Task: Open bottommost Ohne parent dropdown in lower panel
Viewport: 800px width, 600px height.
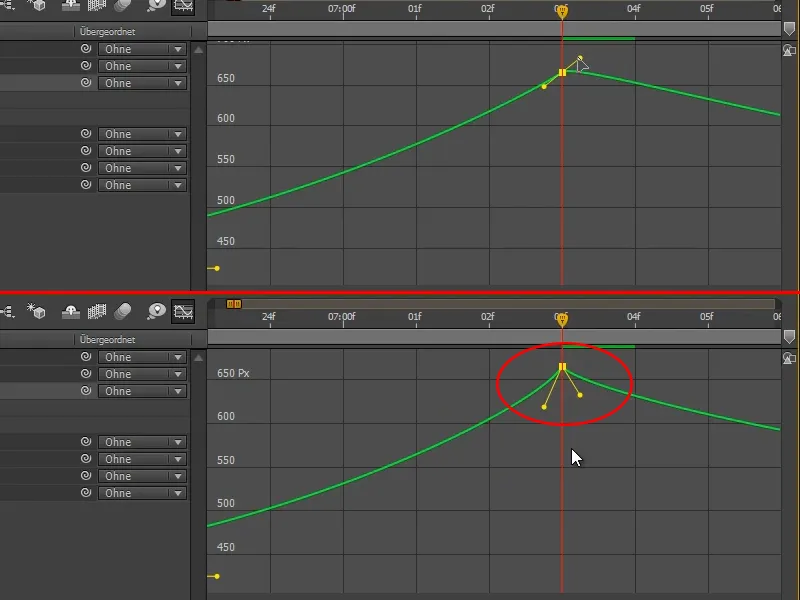Action: [142, 493]
